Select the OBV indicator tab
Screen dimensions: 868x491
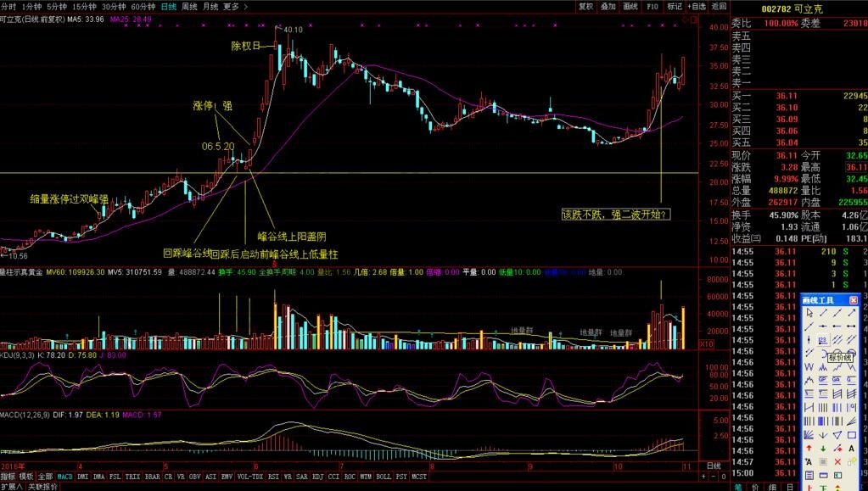pyautogui.click(x=195, y=477)
